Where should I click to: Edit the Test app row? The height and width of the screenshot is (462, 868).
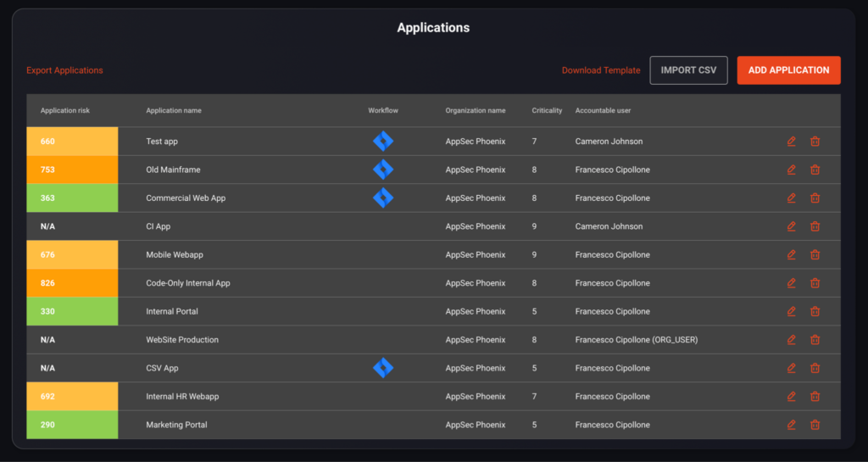tap(792, 141)
